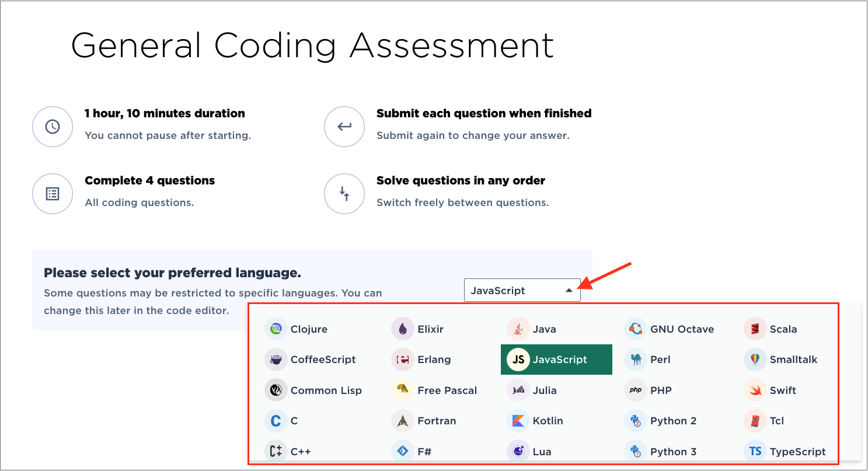Screen dimensions: 868x471
Task: Click the Java coffee cup icon
Action: [x=517, y=329]
